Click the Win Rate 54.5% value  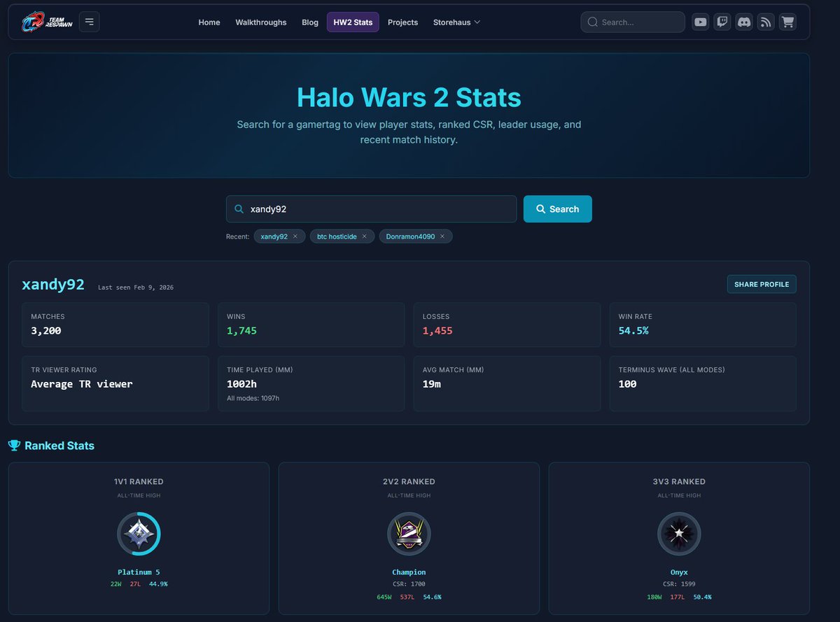633,330
